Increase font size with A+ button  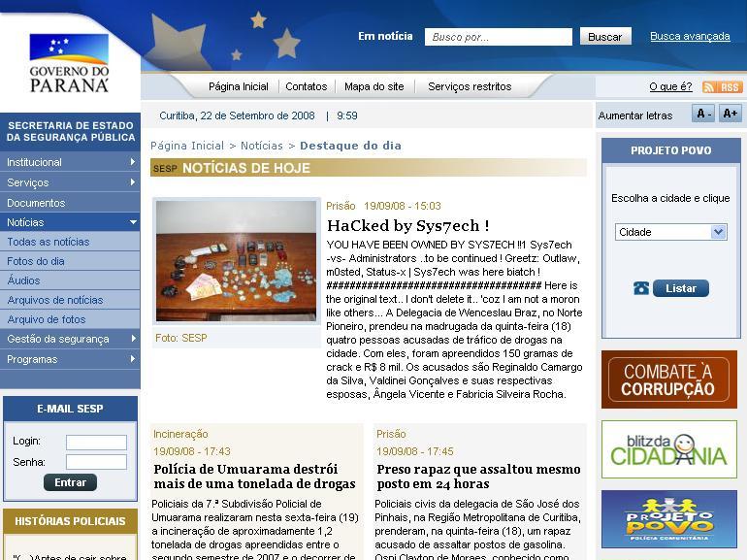(x=730, y=114)
